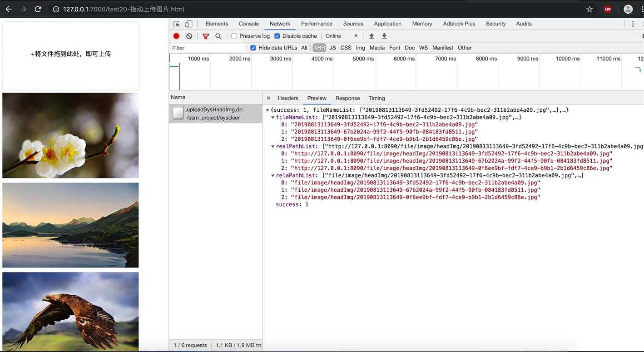Bookmark page with star icon
This screenshot has height=352, width=644.
coord(590,9)
